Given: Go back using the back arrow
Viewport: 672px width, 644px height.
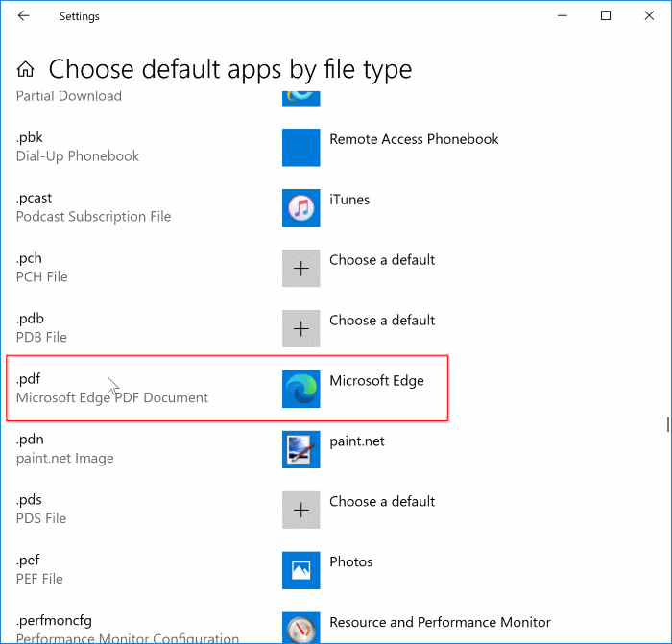Looking at the screenshot, I should pos(24,16).
